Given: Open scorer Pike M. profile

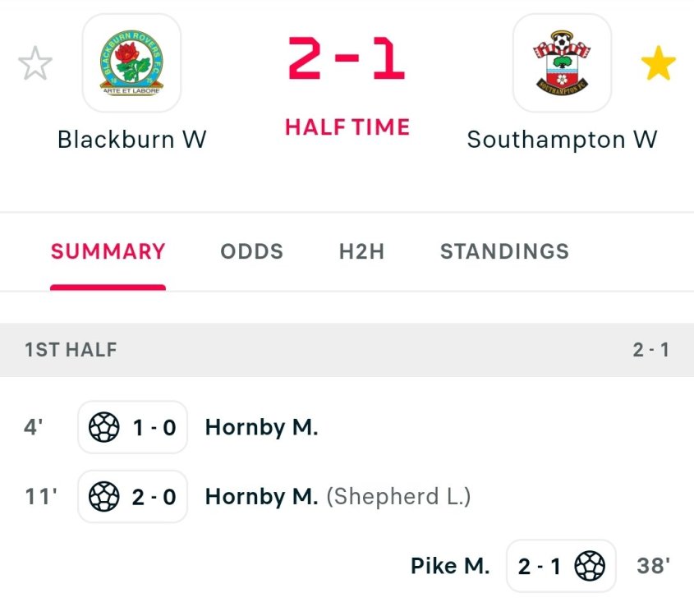Looking at the screenshot, I should pyautogui.click(x=450, y=566).
